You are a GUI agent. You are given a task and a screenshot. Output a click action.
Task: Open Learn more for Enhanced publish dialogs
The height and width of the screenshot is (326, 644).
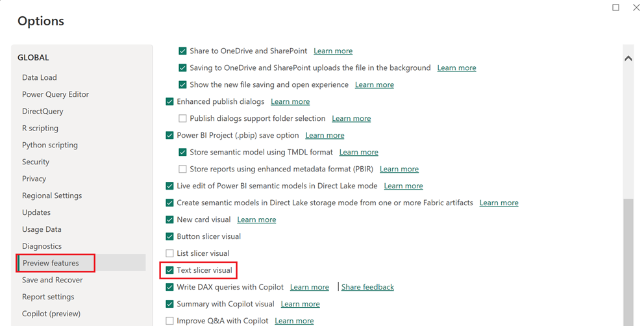click(x=290, y=101)
